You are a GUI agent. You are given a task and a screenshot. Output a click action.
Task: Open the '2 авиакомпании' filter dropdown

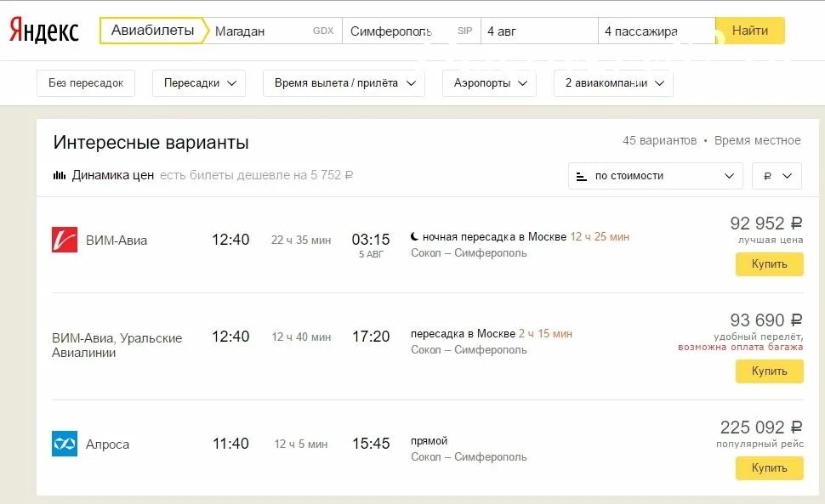(x=613, y=83)
